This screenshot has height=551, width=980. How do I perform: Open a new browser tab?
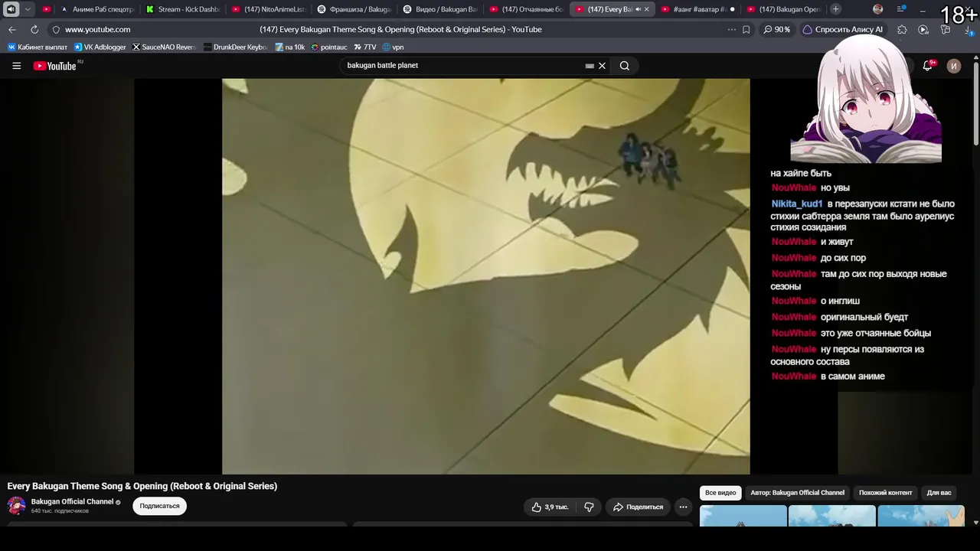(x=836, y=9)
